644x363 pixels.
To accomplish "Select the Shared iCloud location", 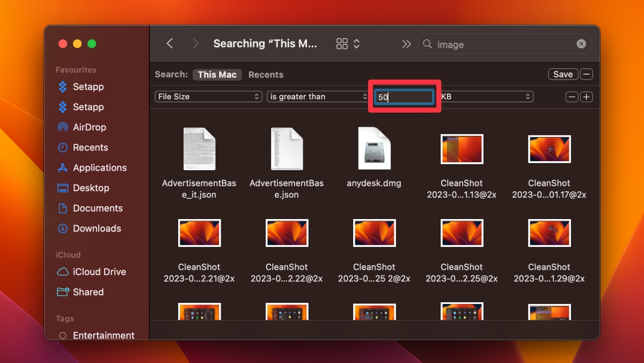I will pos(89,292).
